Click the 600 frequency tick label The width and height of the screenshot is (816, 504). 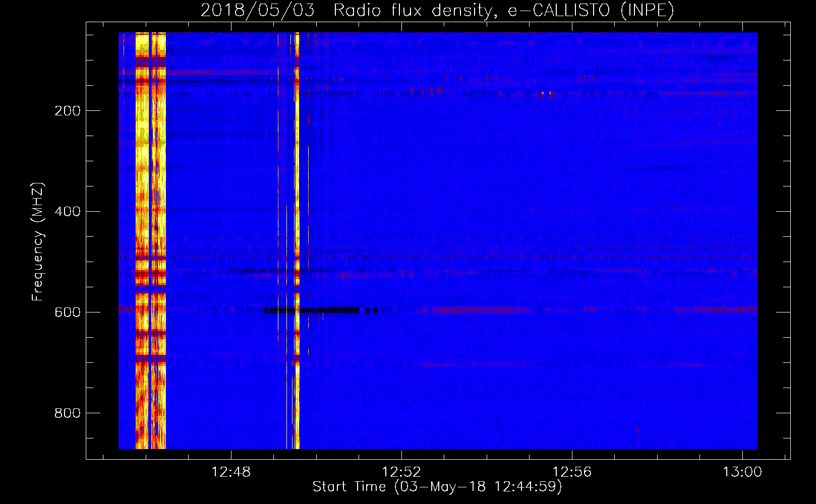pos(68,312)
